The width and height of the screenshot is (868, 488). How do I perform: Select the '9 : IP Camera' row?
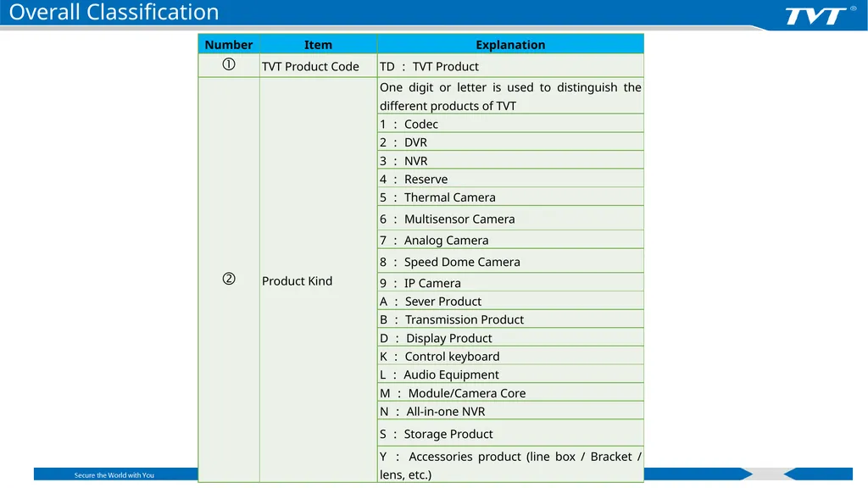tap(510, 282)
